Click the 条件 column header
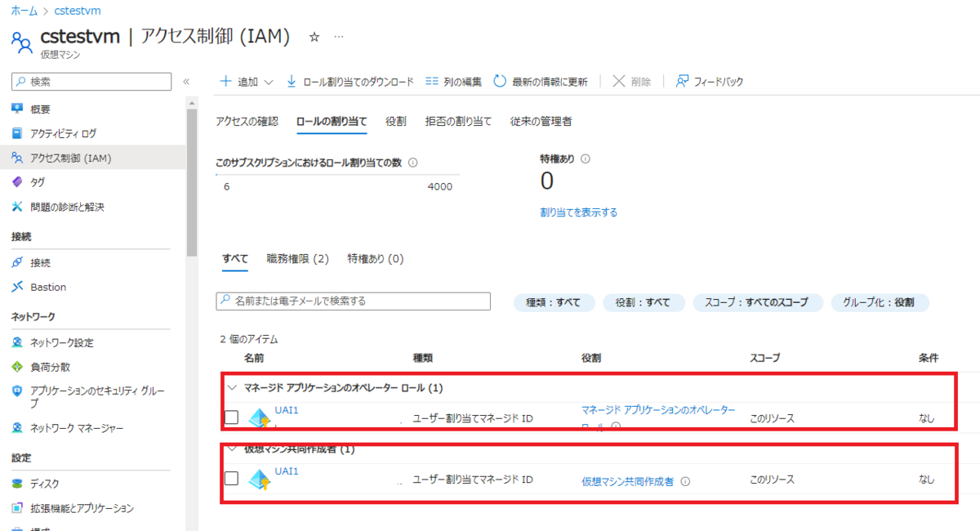 tap(929, 358)
